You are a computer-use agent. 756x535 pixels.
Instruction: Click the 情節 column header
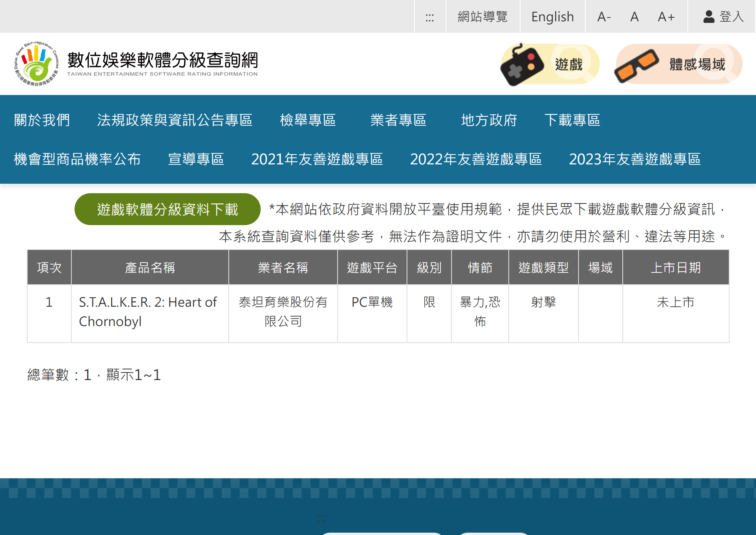[480, 267]
